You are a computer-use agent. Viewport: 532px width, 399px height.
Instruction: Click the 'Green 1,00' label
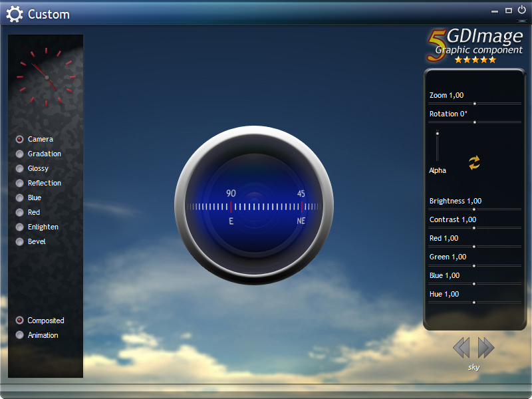tap(448, 257)
